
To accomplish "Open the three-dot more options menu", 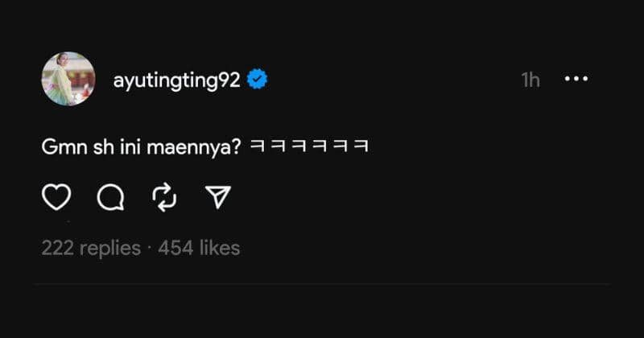I will coord(576,80).
